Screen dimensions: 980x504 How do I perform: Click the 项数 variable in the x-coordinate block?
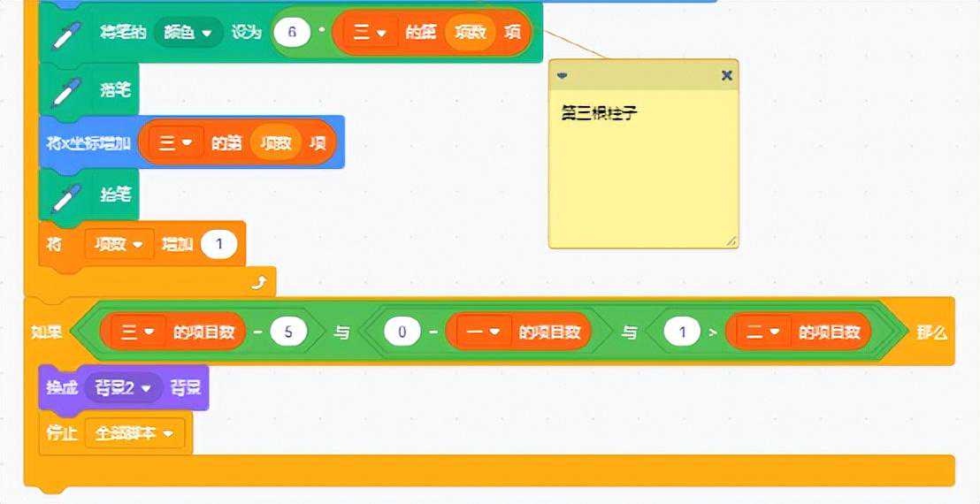coord(277,142)
